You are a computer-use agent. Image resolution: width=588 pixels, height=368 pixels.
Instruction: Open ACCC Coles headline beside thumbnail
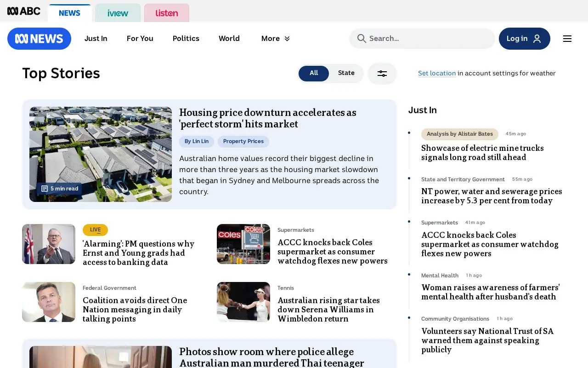coord(333,252)
